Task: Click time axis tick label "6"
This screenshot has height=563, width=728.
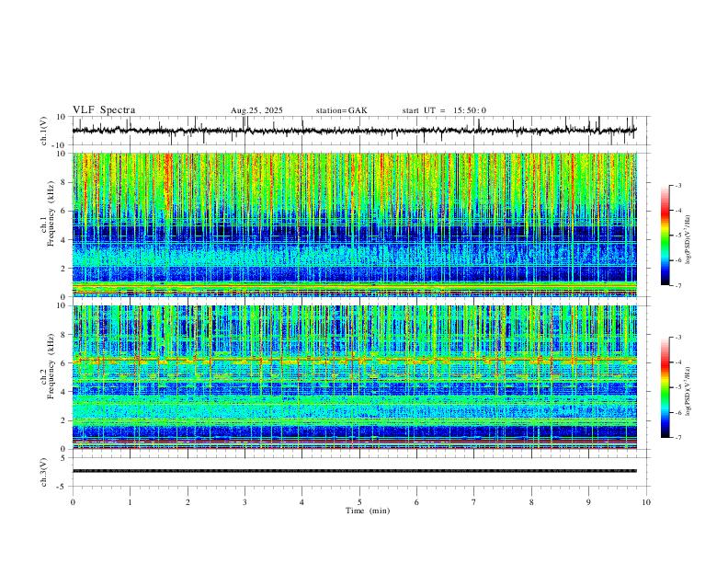Action: click(416, 502)
